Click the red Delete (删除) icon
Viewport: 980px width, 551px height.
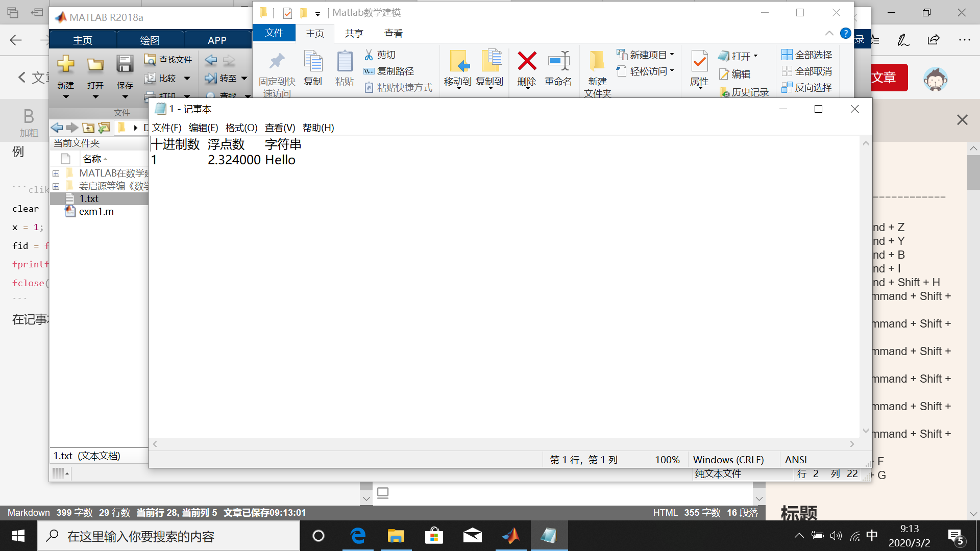coord(527,62)
